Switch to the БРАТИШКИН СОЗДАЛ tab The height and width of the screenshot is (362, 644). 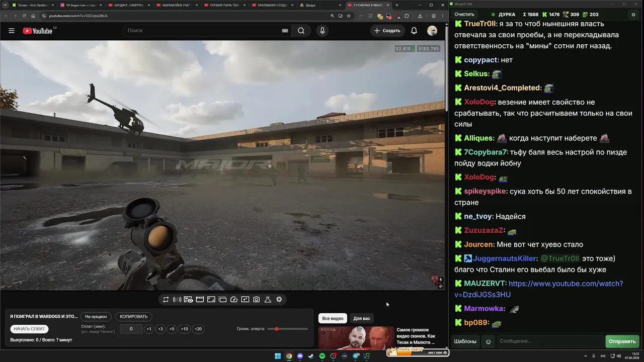pyautogui.click(x=273, y=5)
